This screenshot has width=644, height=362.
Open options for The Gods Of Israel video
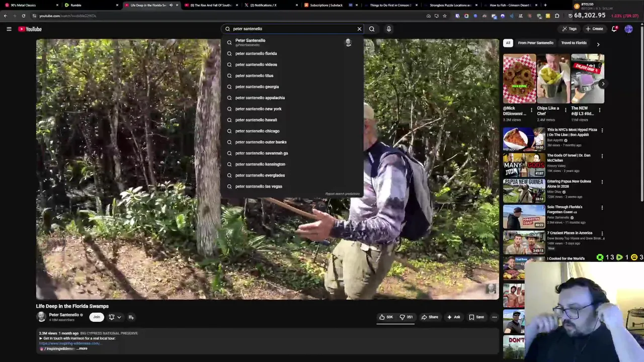pyautogui.click(x=602, y=156)
